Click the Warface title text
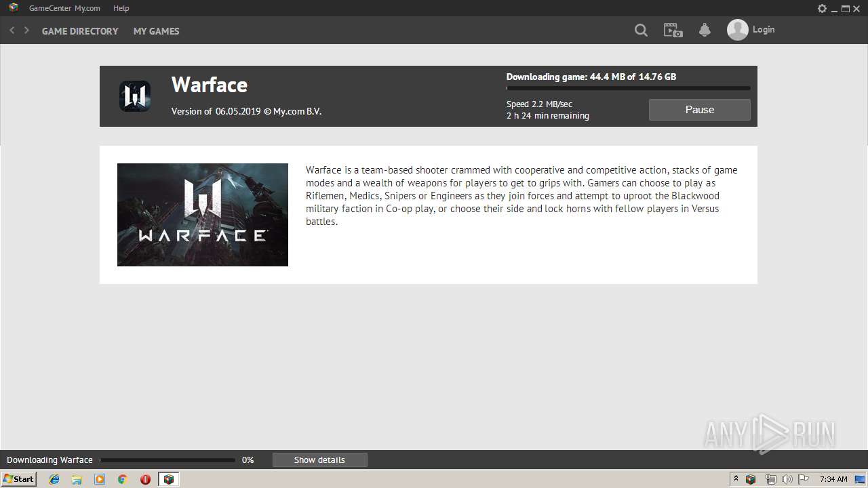 210,85
